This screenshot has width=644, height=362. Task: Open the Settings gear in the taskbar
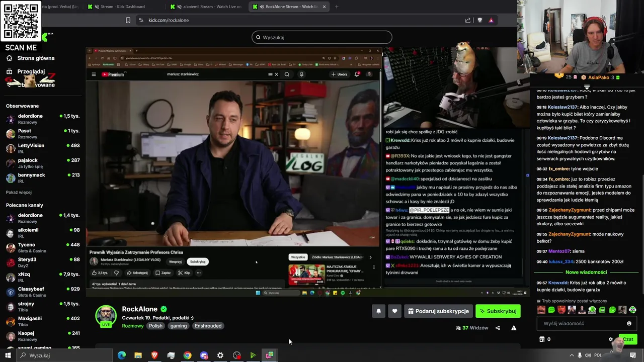coord(220,355)
